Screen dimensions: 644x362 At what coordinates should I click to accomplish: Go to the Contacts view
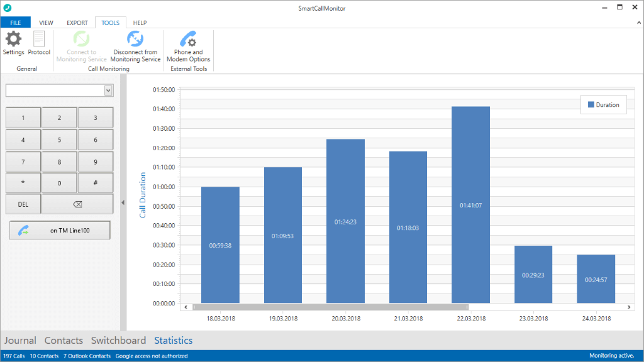[x=64, y=340]
